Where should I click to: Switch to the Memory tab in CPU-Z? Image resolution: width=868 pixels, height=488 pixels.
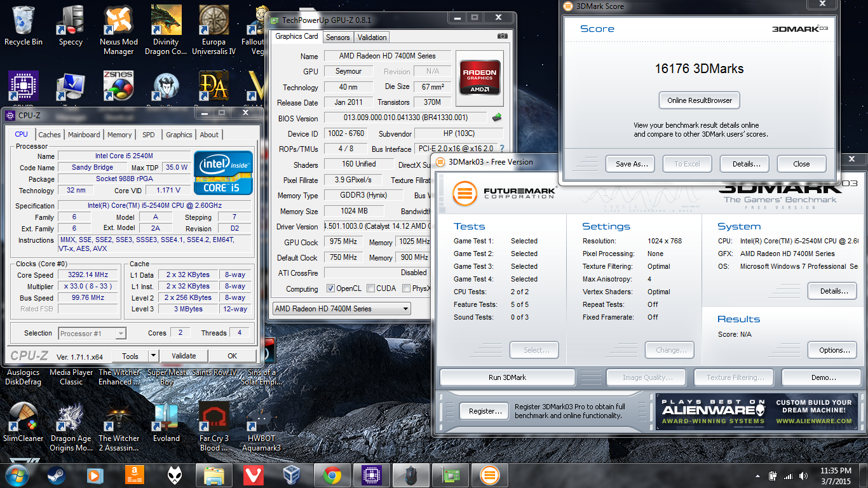tap(119, 135)
